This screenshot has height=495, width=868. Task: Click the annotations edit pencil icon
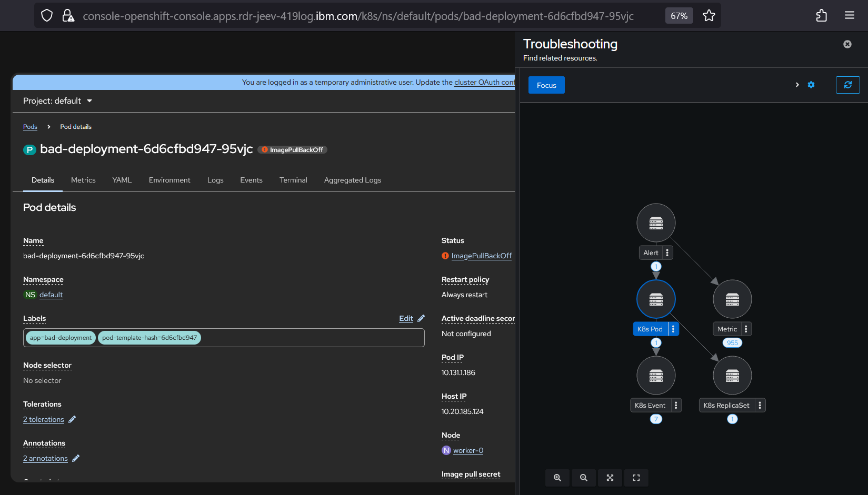[76, 458]
